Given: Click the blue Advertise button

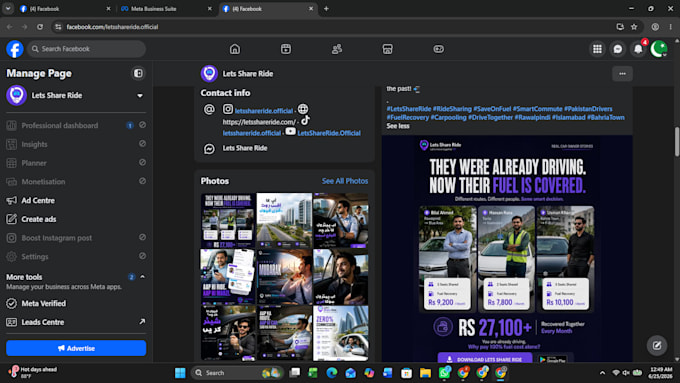Looking at the screenshot, I should point(76,348).
